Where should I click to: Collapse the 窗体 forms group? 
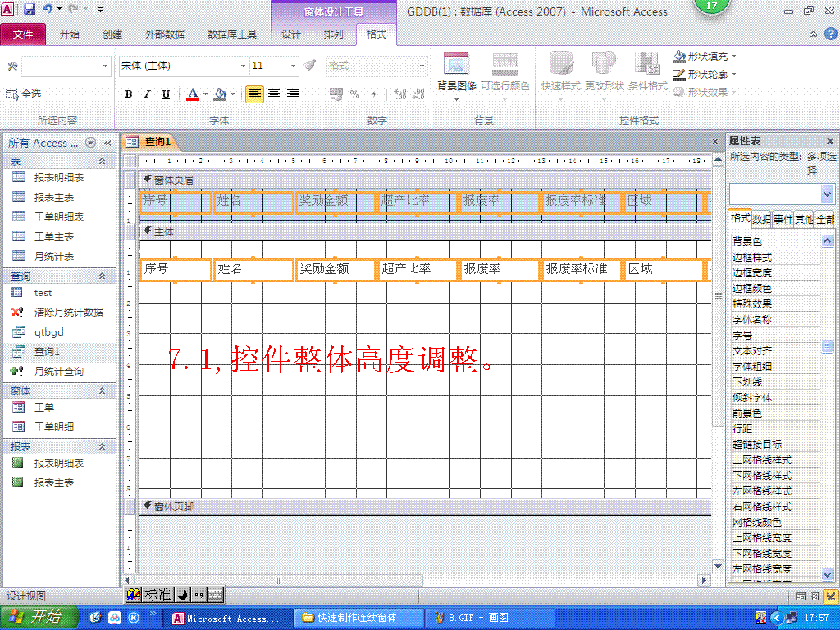pyautogui.click(x=102, y=391)
